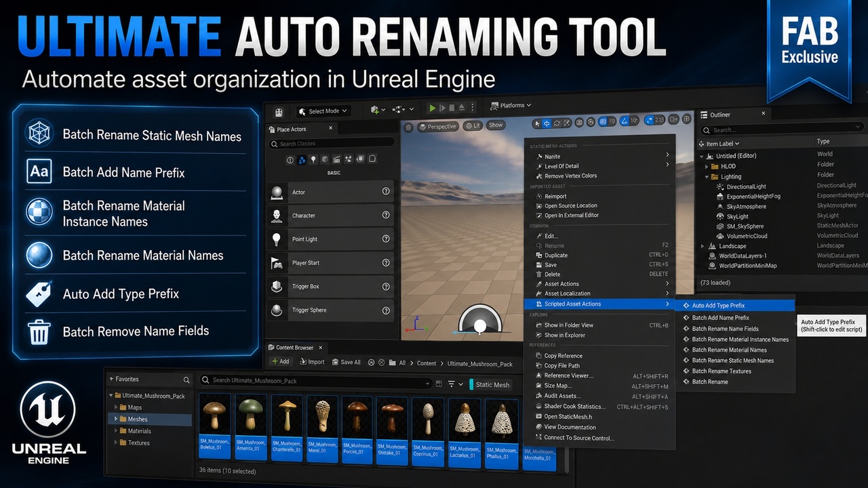868x488 pixels.
Task: Click the Cinematic clapboard category icon
Action: coord(336,159)
